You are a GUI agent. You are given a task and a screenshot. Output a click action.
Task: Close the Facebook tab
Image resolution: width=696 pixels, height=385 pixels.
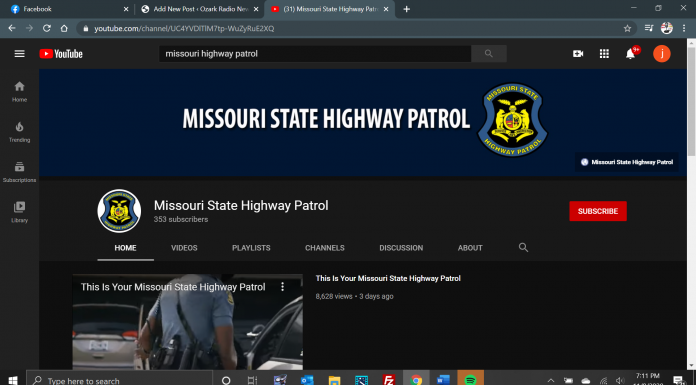click(x=126, y=9)
